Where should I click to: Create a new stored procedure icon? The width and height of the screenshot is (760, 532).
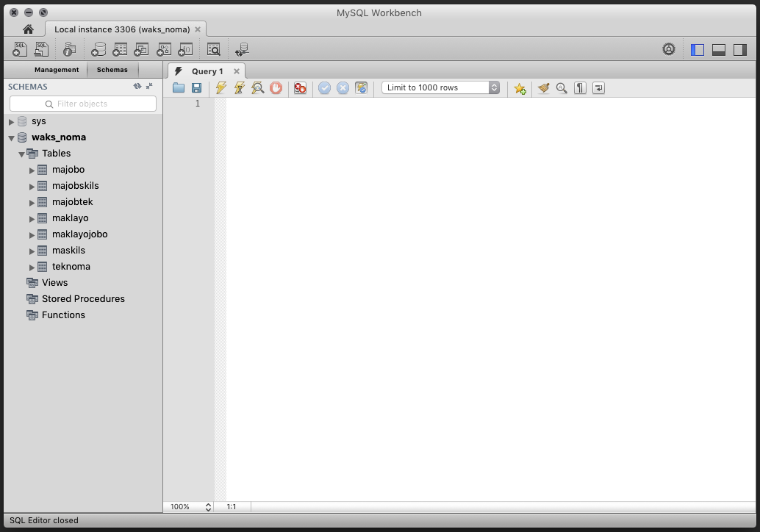click(x=164, y=49)
